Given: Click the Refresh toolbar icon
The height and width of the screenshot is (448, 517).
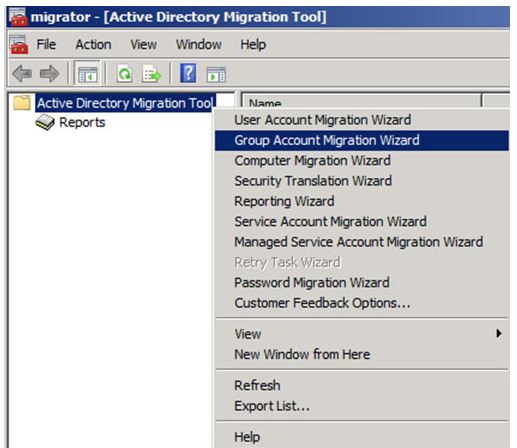Looking at the screenshot, I should [x=125, y=74].
